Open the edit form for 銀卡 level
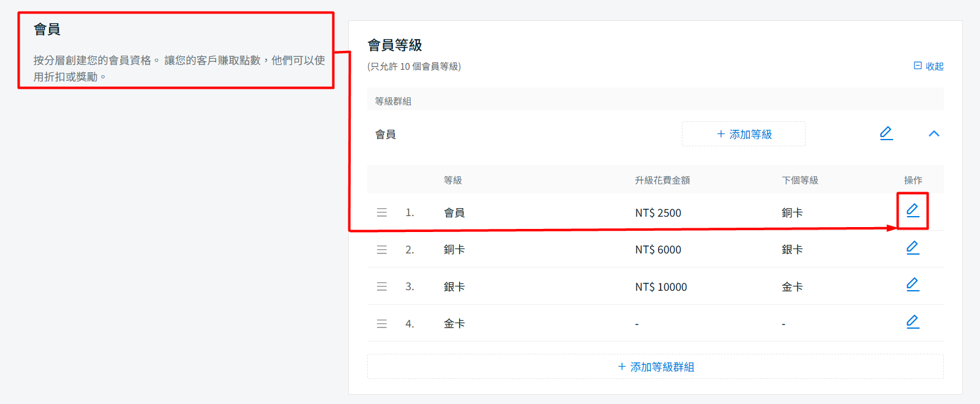This screenshot has width=980, height=404. coord(912,285)
